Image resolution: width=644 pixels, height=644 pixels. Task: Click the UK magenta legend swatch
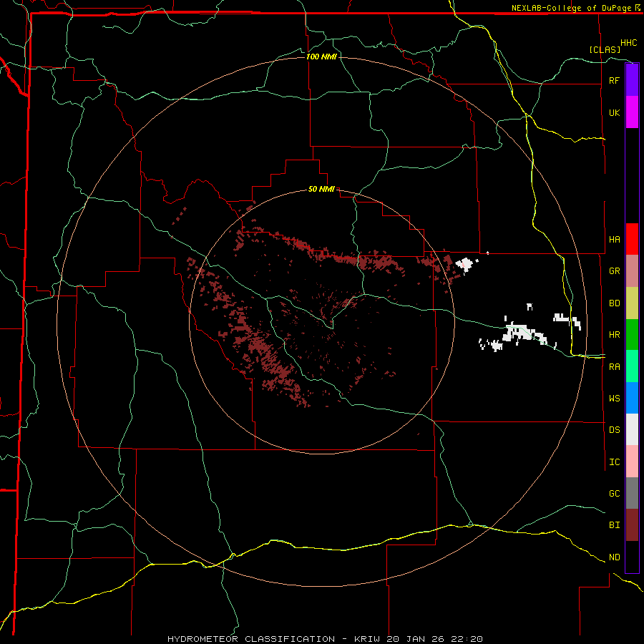pyautogui.click(x=632, y=112)
